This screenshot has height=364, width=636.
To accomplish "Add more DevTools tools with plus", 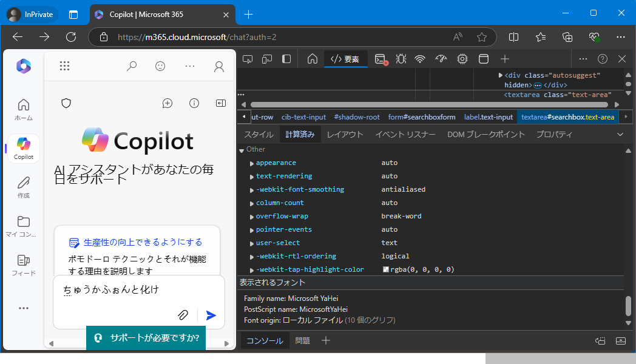I will [504, 59].
